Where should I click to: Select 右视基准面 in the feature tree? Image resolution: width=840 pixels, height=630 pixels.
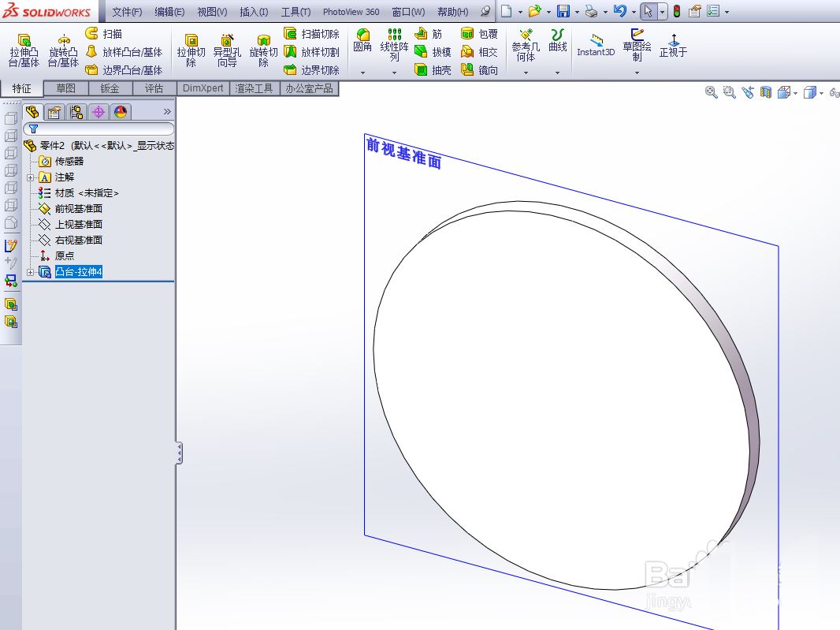[78, 240]
